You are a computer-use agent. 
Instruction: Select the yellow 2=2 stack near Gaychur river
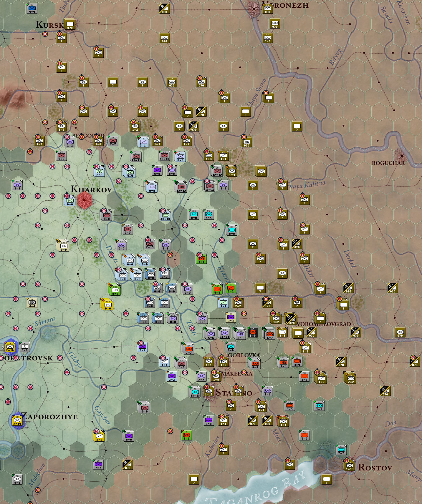(99, 436)
